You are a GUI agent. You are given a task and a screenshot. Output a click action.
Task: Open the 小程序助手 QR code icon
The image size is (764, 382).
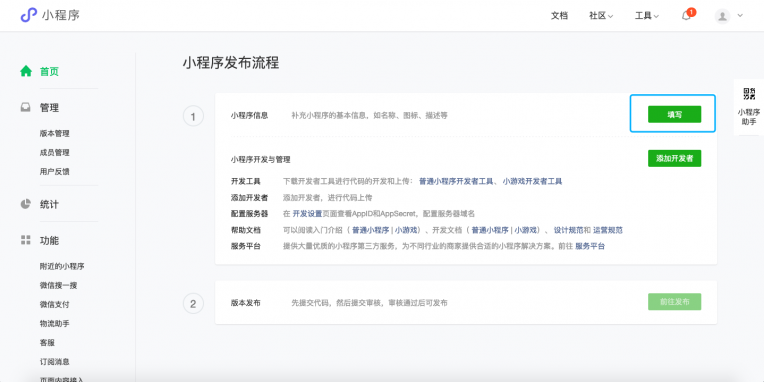(749, 94)
